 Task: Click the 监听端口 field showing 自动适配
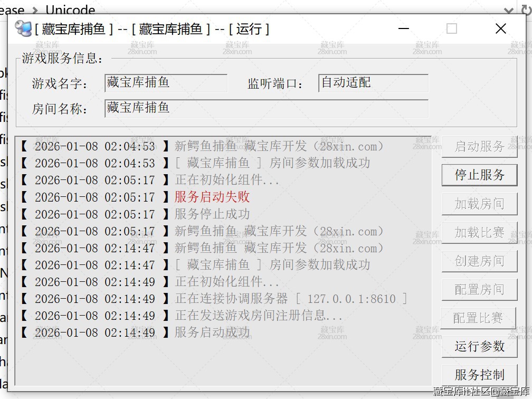pyautogui.click(x=373, y=83)
